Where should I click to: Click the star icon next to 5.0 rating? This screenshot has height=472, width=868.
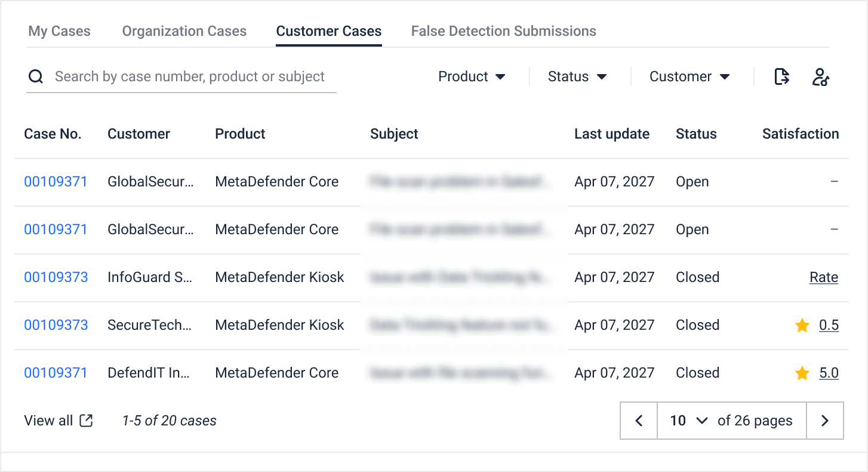click(x=802, y=373)
